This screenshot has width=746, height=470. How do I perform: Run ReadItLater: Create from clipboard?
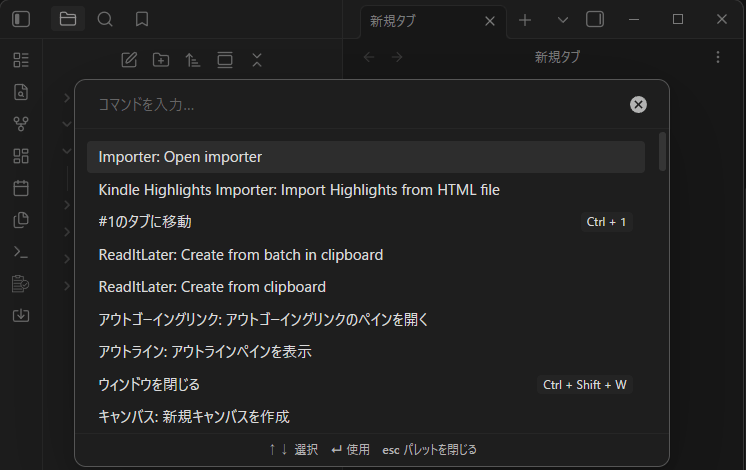366,287
